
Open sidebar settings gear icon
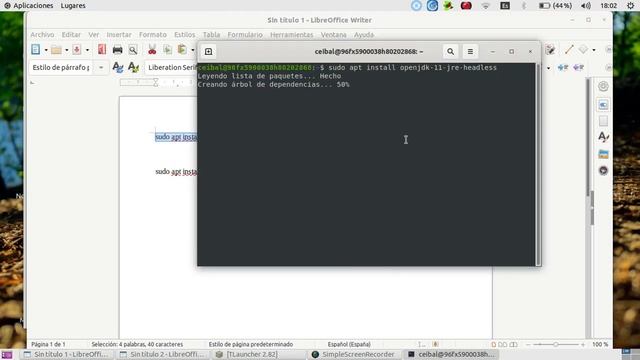(x=603, y=87)
